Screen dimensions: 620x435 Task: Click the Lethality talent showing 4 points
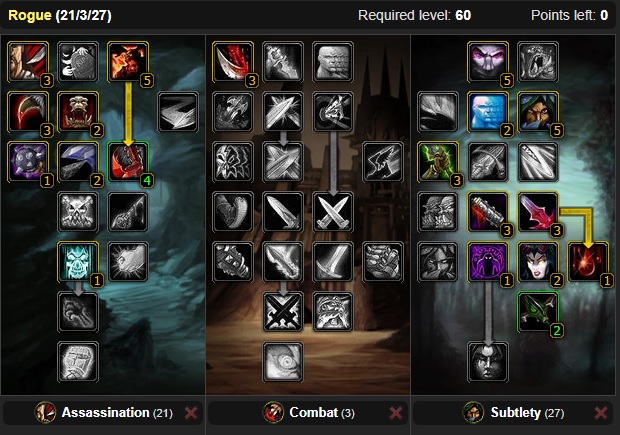coord(128,162)
